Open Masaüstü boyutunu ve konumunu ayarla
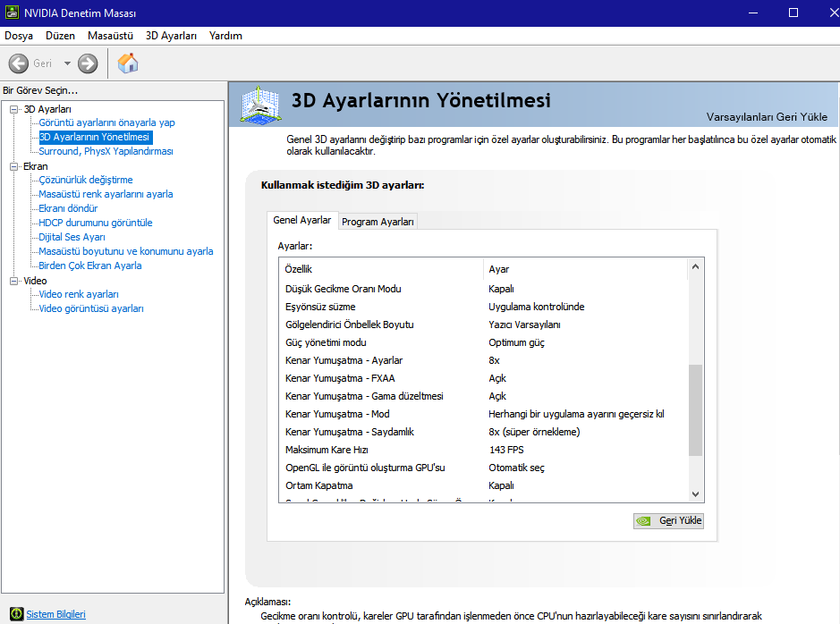Image resolution: width=840 pixels, height=624 pixels. pyautogui.click(x=126, y=251)
